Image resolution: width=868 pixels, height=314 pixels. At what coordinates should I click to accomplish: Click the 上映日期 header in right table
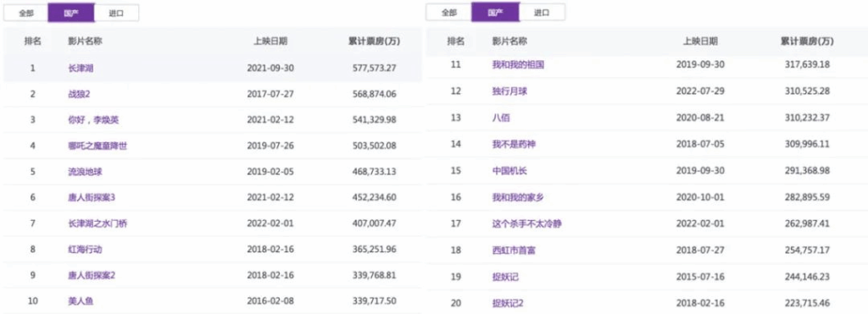click(700, 41)
